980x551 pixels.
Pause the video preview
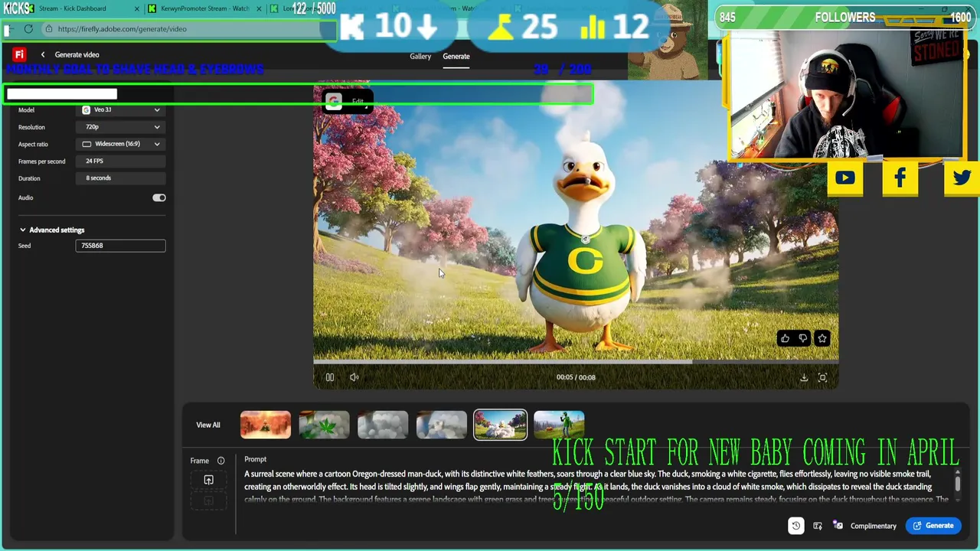point(330,377)
